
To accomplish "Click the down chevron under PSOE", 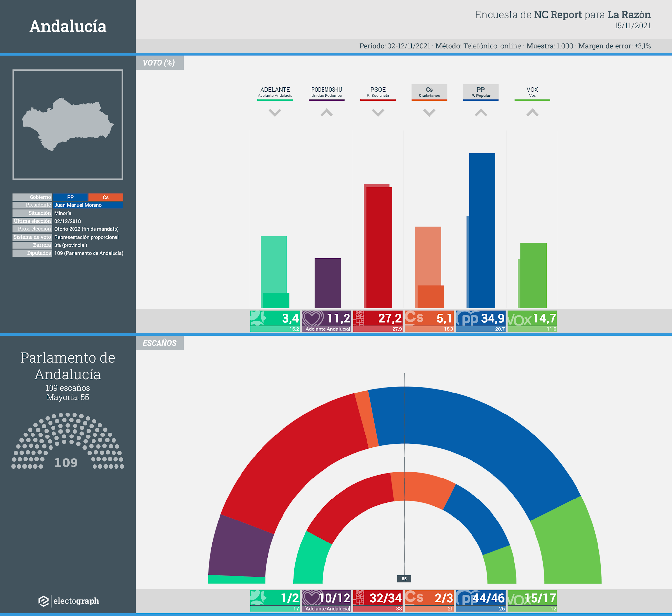I will (378, 112).
